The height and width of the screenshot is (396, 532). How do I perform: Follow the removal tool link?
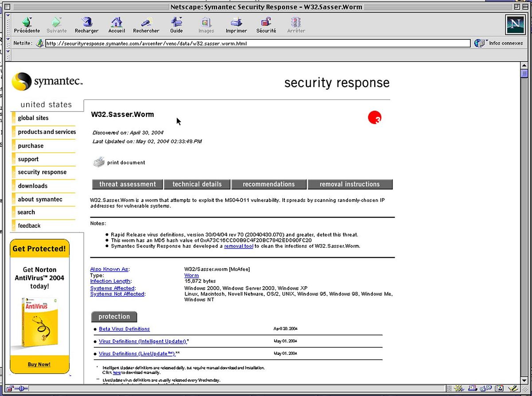[239, 246]
